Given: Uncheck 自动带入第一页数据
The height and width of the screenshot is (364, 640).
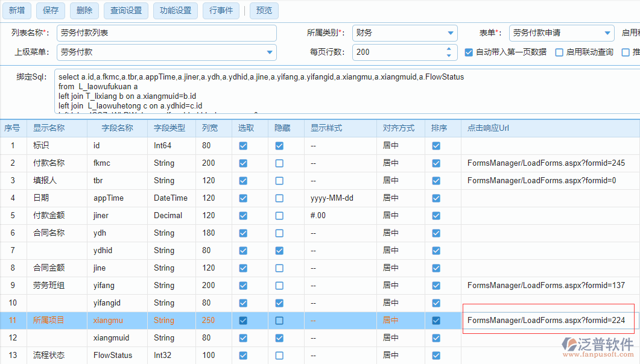Looking at the screenshot, I should 469,52.
